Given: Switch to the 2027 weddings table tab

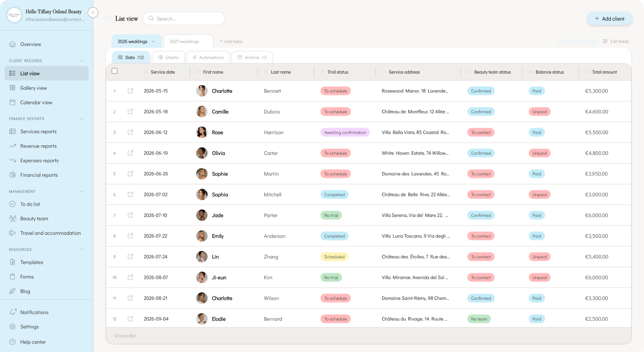Looking at the screenshot, I should [x=188, y=42].
